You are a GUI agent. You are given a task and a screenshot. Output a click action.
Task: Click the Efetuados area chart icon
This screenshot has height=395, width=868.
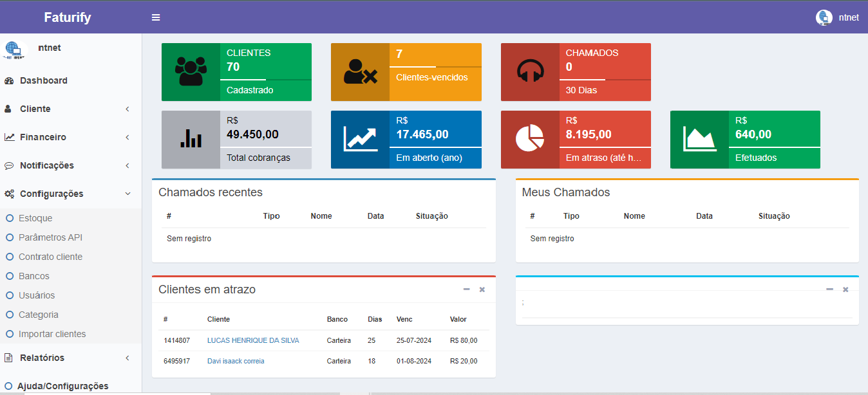tap(699, 140)
